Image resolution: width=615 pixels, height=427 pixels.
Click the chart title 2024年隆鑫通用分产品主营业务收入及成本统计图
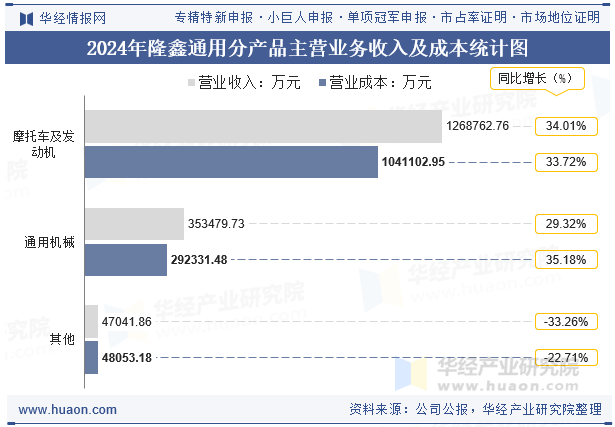click(x=307, y=48)
